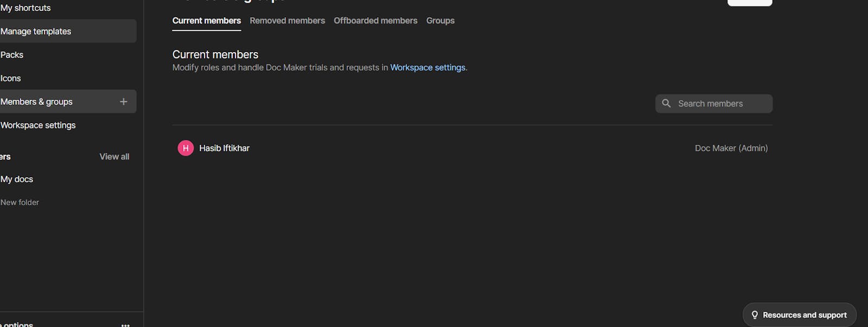This screenshot has width=868, height=327.
Task: Open Manage templates in the sidebar
Action: click(36, 31)
